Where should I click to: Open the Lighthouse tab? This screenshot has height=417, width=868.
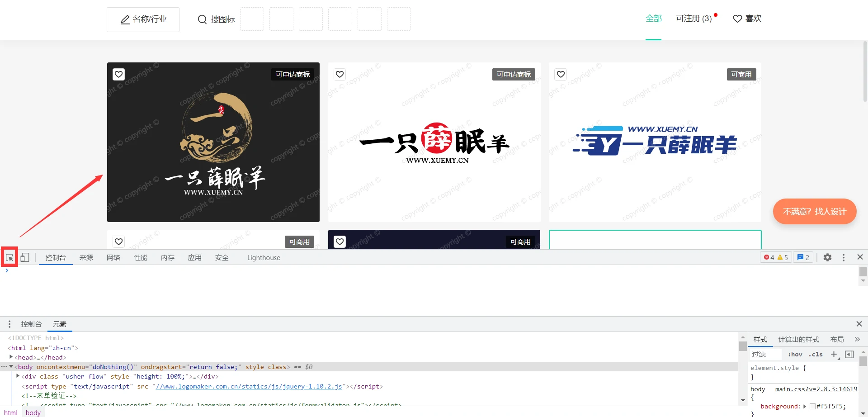(264, 257)
